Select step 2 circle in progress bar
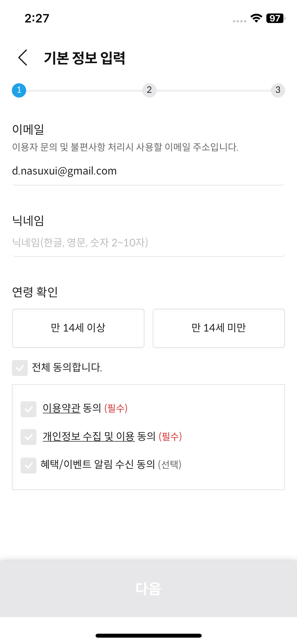This screenshot has width=297, height=644. tap(149, 90)
